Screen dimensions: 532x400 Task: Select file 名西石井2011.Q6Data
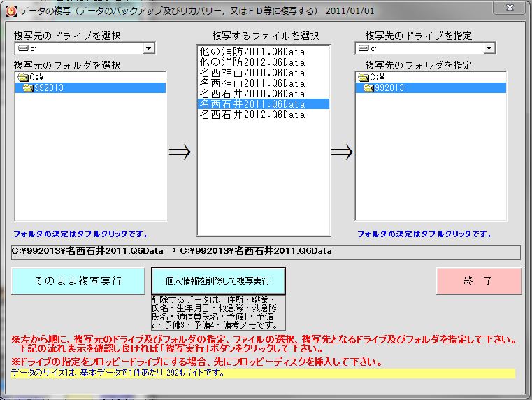point(252,104)
